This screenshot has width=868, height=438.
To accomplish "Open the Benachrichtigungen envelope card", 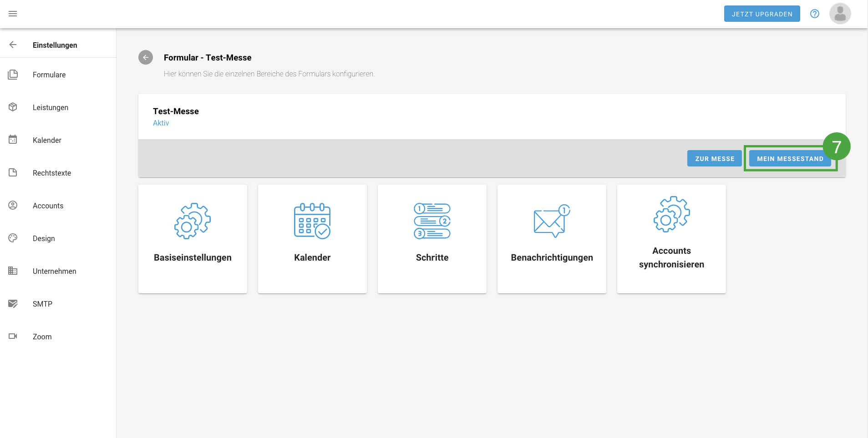I will pos(552,239).
